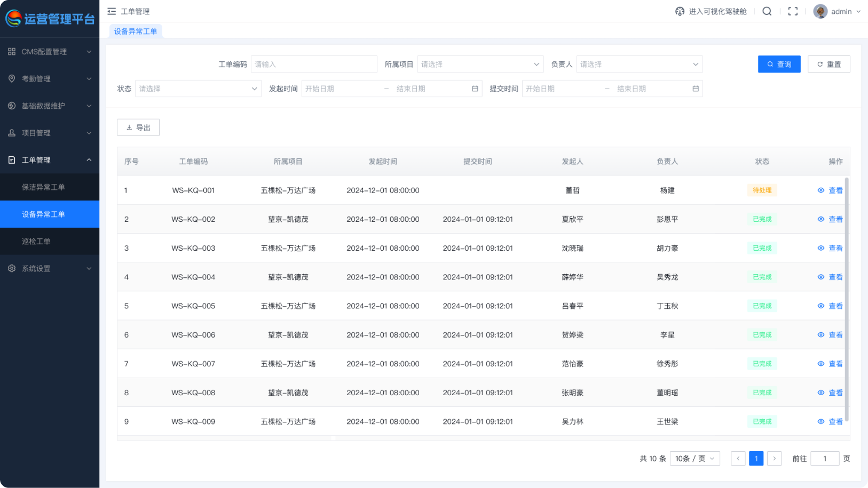Click 已完成 status for WS-KQ-002

click(762, 219)
